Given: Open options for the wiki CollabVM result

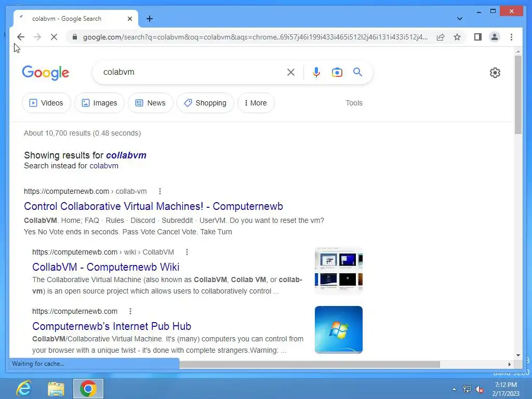Looking at the screenshot, I should coord(187,252).
